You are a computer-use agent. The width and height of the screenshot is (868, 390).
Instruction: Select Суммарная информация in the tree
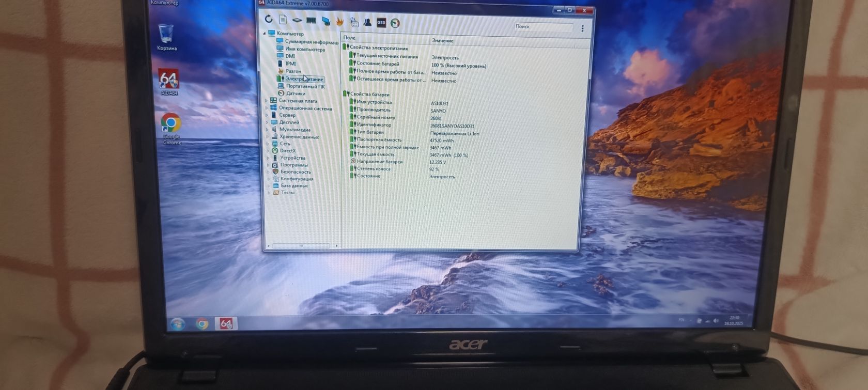307,42
